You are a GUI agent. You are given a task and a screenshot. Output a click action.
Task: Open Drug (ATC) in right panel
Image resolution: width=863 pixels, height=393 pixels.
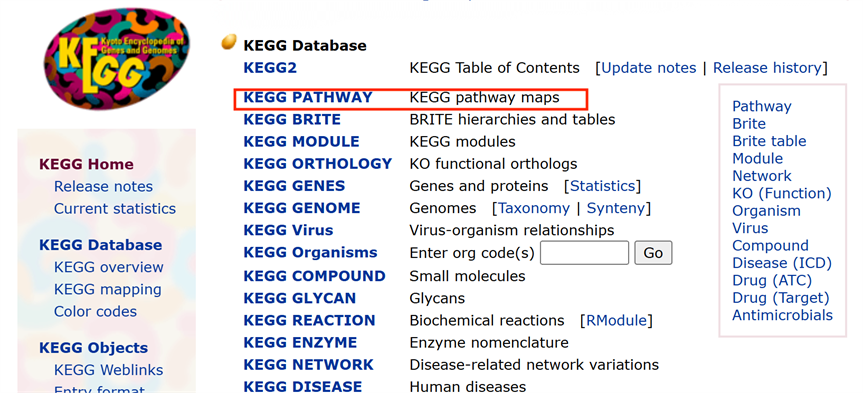point(772,280)
